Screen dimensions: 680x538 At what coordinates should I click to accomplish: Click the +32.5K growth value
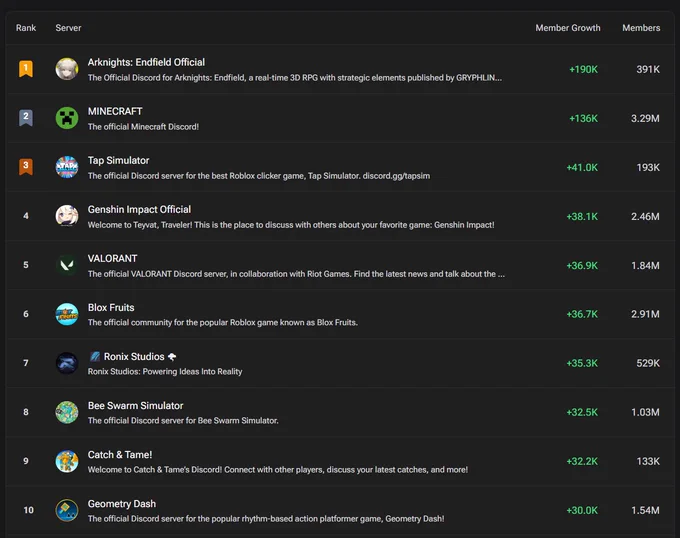[582, 412]
